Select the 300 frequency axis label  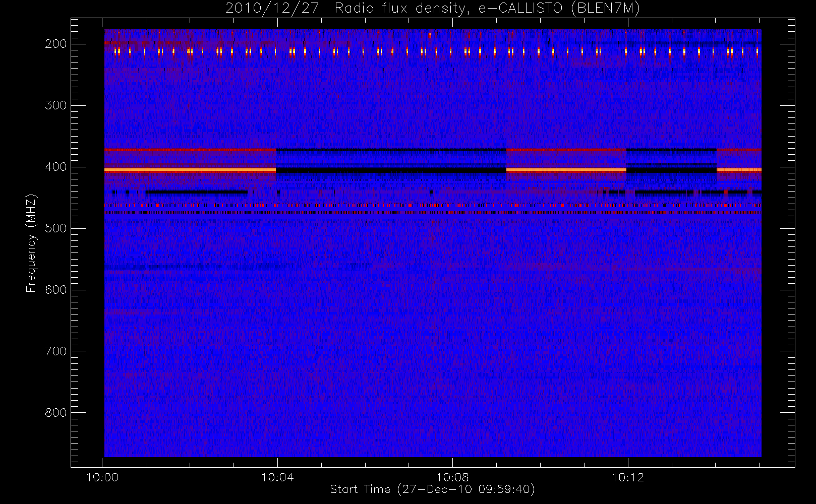click(x=55, y=105)
